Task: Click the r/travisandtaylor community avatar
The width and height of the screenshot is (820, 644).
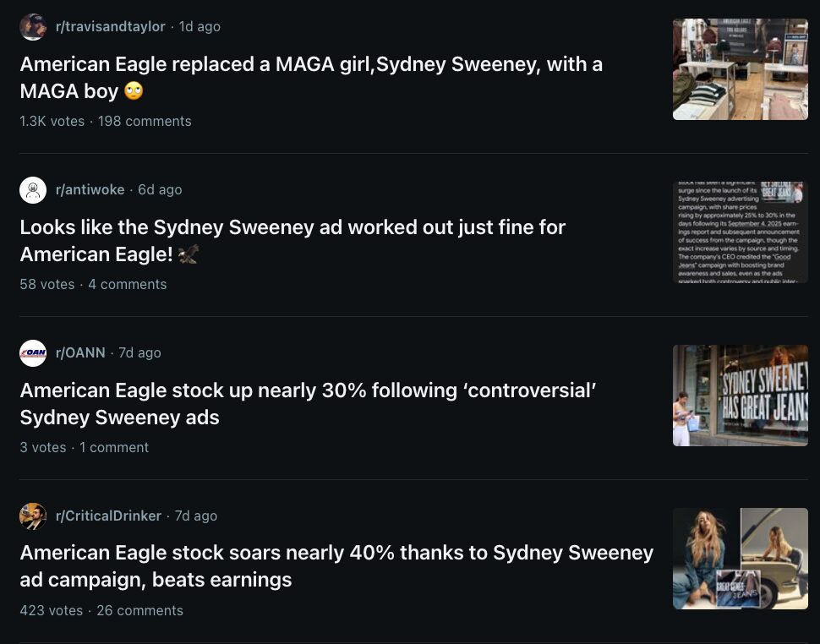Action: [33, 27]
